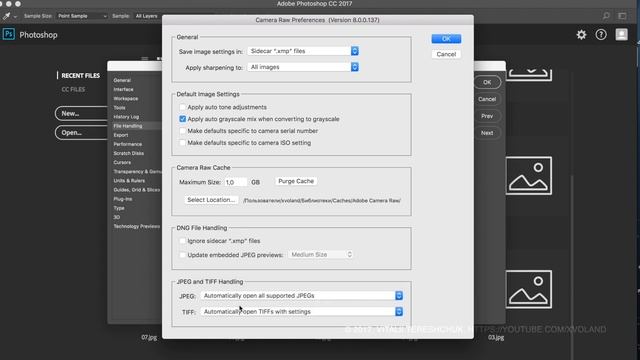Check Update embedded JPEG previews
Image resolution: width=640 pixels, height=360 pixels.
pyautogui.click(x=182, y=255)
